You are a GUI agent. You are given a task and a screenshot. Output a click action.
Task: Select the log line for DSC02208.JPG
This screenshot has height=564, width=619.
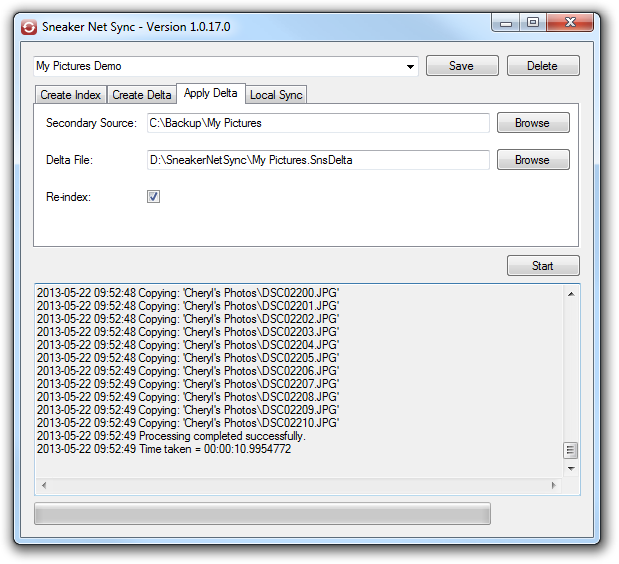188,397
